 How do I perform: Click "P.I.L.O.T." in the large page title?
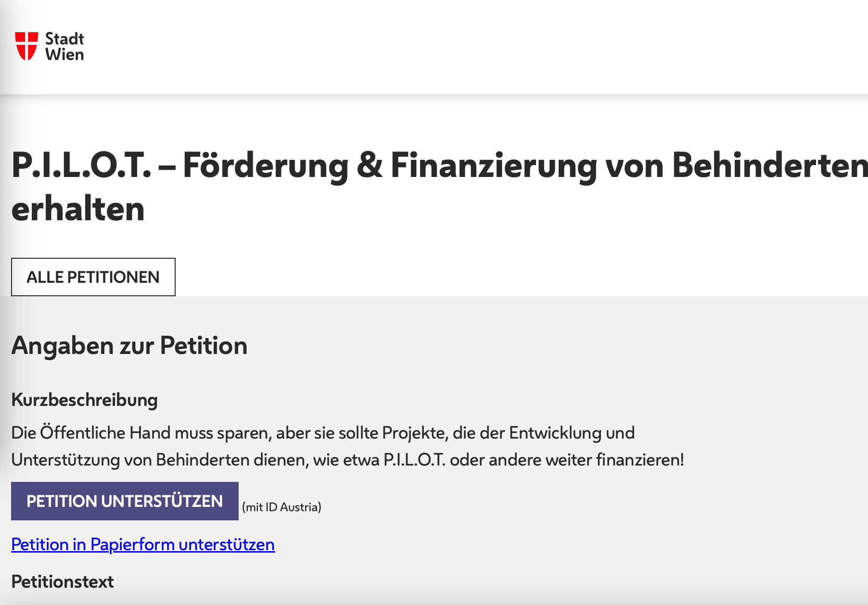[x=81, y=165]
